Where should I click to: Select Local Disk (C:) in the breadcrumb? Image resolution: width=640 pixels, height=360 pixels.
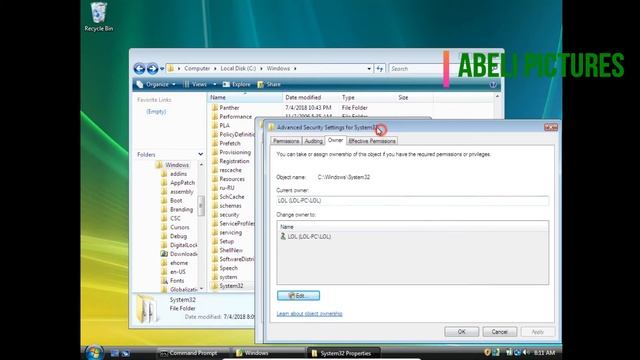tap(238, 69)
